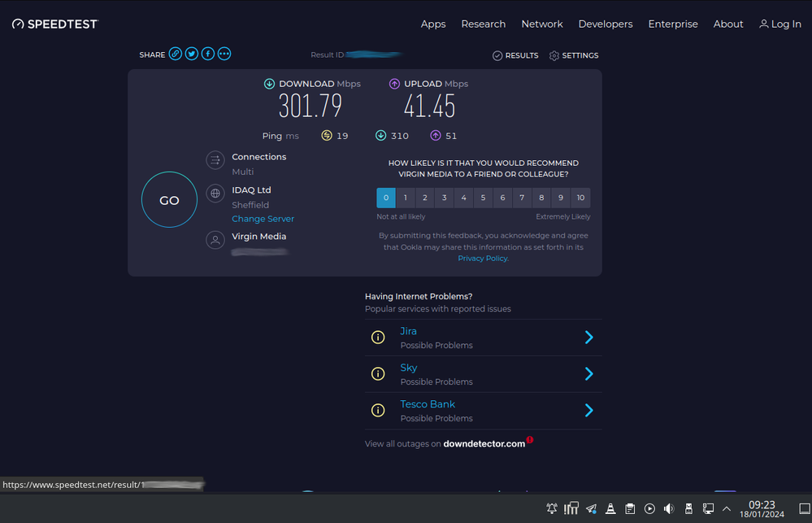Share the result on Facebook
Image resolution: width=812 pixels, height=523 pixels.
[x=208, y=54]
